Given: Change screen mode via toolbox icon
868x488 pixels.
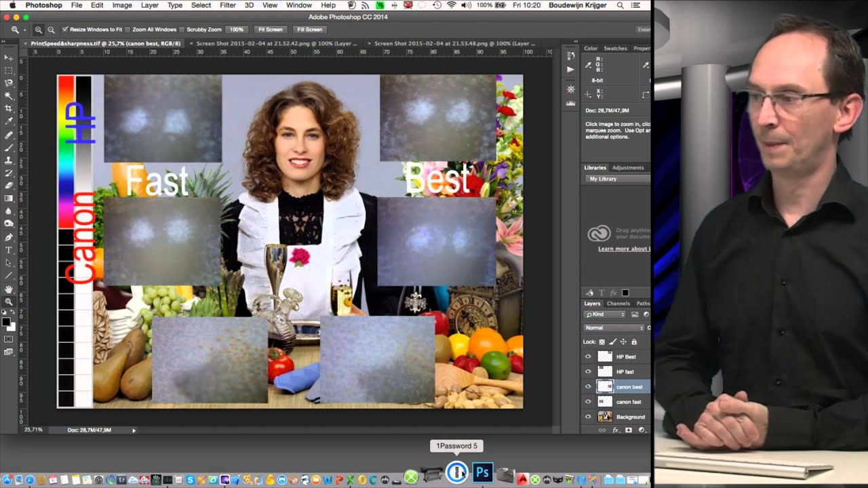Looking at the screenshot, I should [x=9, y=352].
